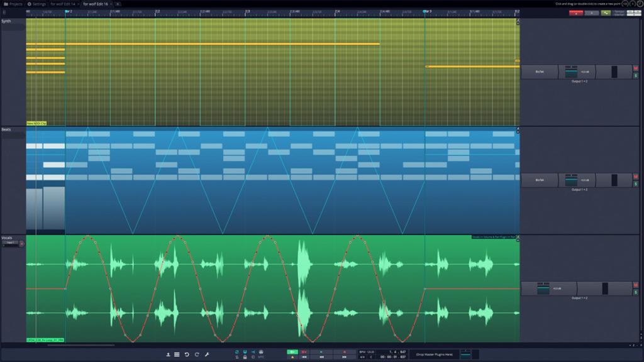
Task: Open the Synth track Output 1+2 selector
Action: (x=579, y=81)
